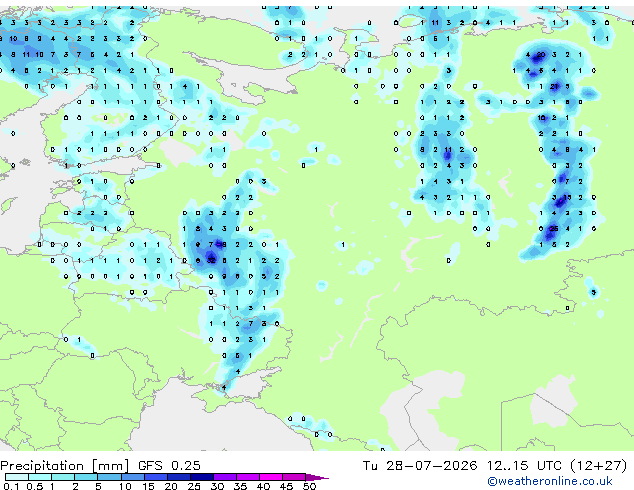Click the 35 to 40 mm legend swatch
634x490 pixels.
[248, 477]
